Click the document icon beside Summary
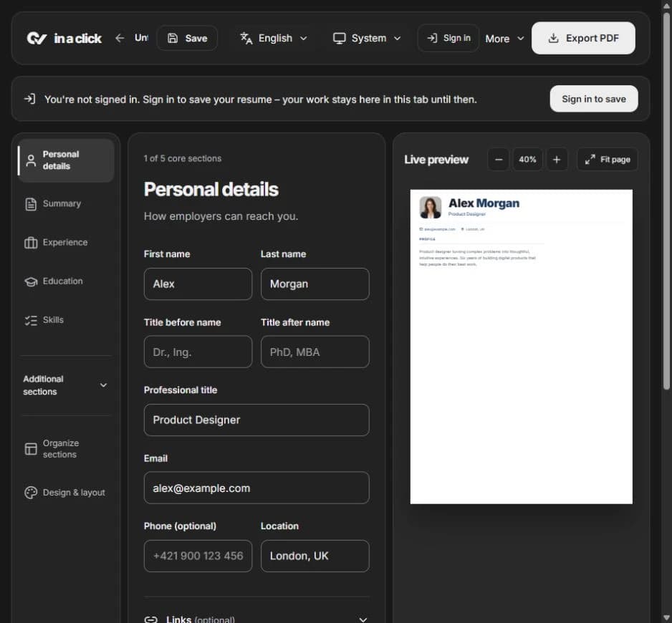The image size is (672, 623). point(31,204)
